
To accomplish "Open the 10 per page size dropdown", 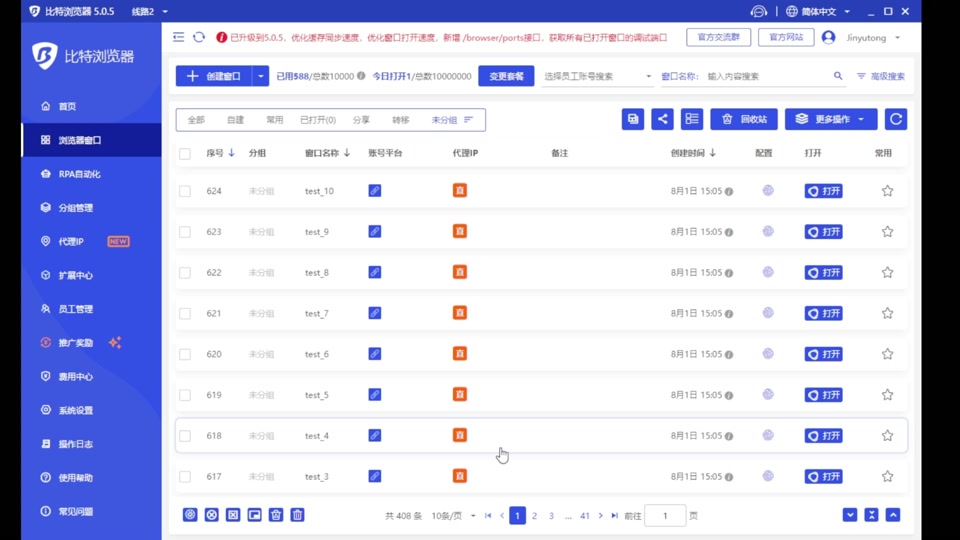I will click(x=453, y=516).
